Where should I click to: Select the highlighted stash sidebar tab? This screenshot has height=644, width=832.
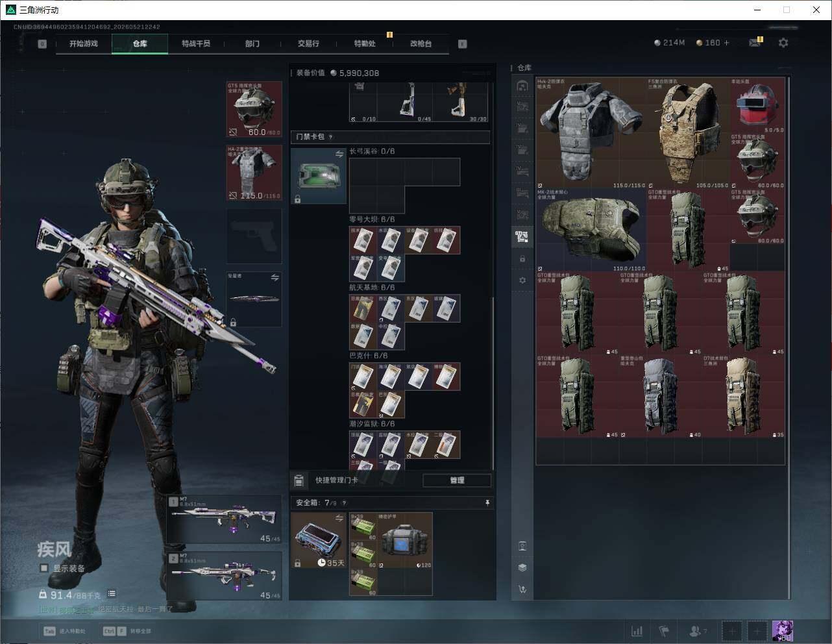click(x=522, y=236)
